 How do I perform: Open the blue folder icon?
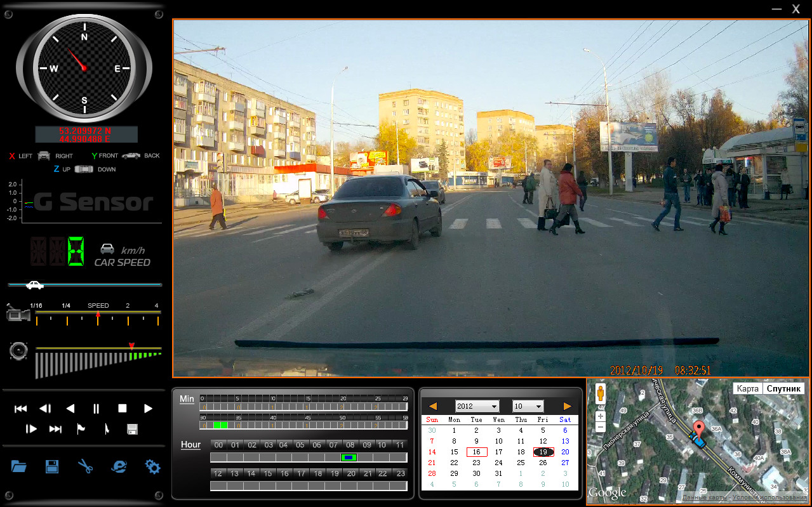pos(19,467)
